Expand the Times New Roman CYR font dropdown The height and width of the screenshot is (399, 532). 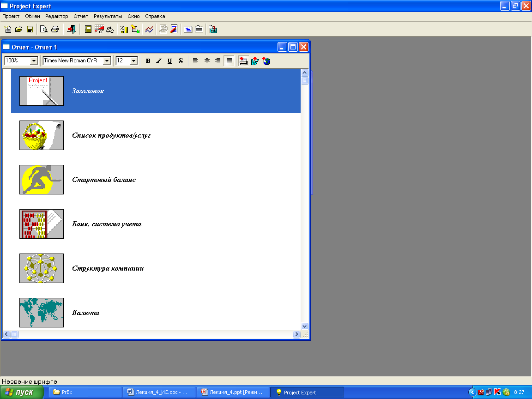107,61
